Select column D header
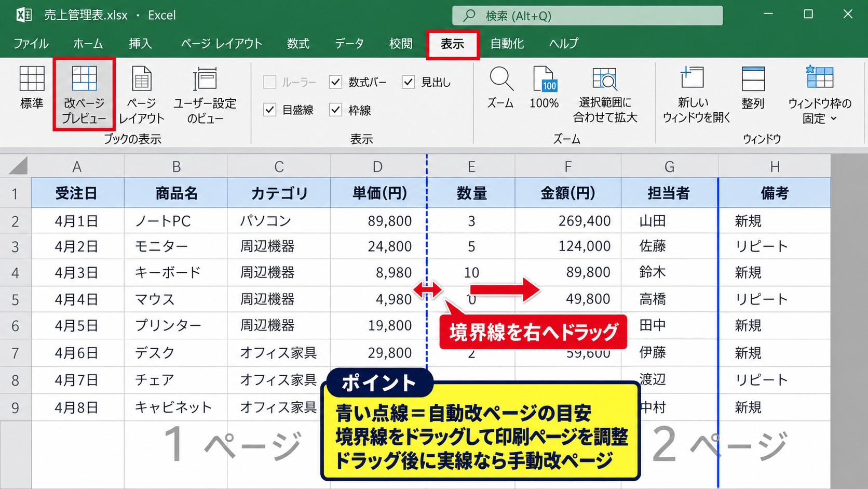The height and width of the screenshot is (489, 868). click(378, 166)
